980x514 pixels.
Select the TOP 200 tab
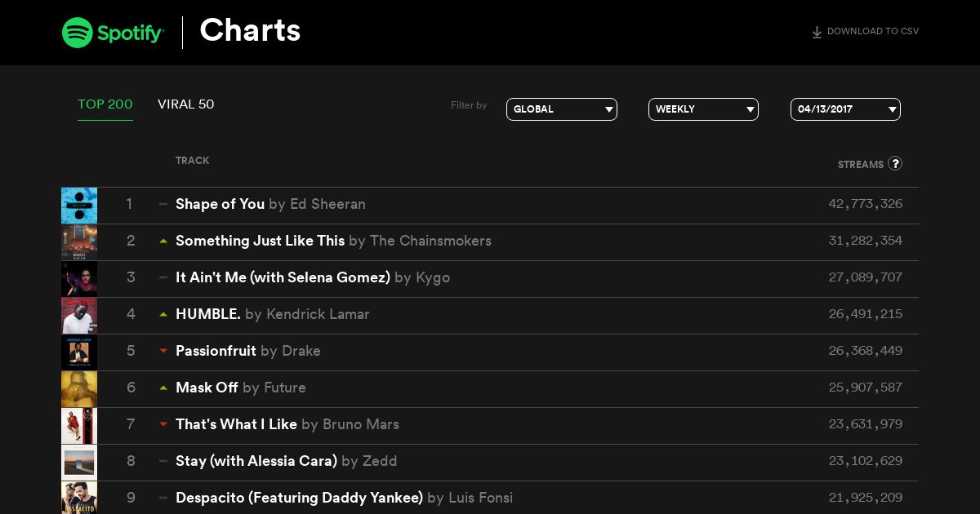coord(105,104)
